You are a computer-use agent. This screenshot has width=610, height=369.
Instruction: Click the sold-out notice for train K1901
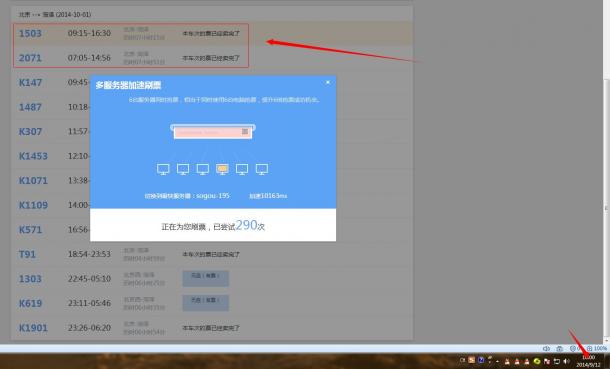(211, 328)
